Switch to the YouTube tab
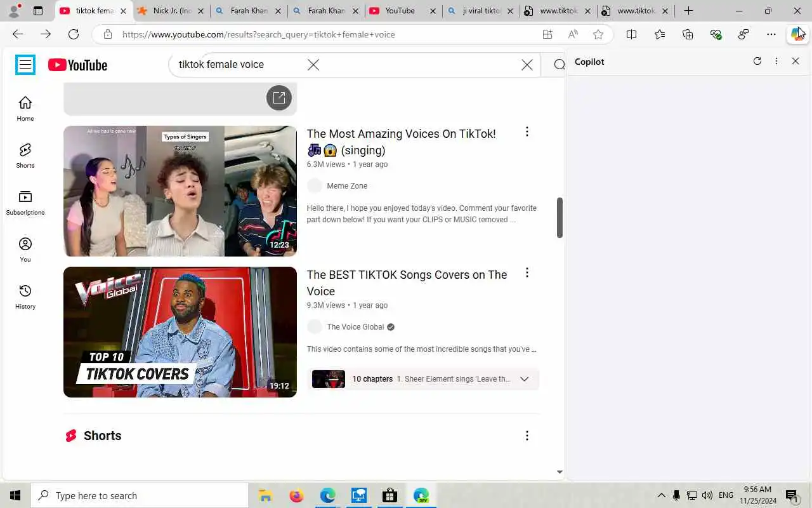Image resolution: width=812 pixels, height=508 pixels. point(403,11)
